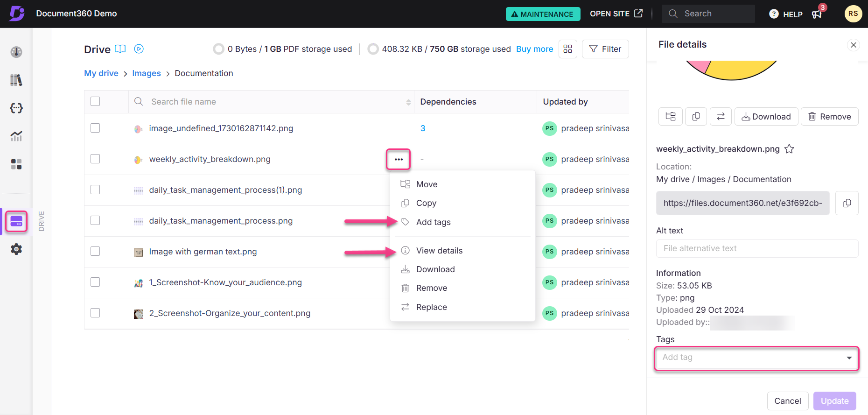Open the Settings gear icon in sidebar
The width and height of the screenshot is (868, 415).
(x=16, y=249)
